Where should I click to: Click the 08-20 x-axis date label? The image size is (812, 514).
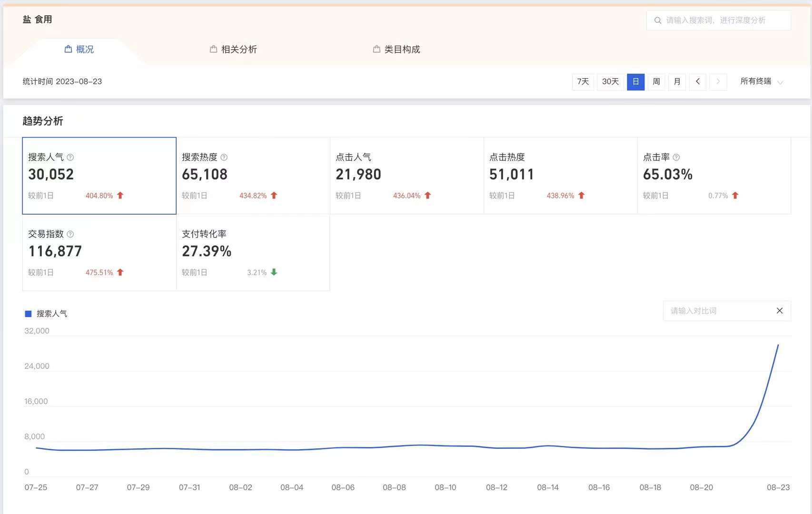[x=702, y=487]
